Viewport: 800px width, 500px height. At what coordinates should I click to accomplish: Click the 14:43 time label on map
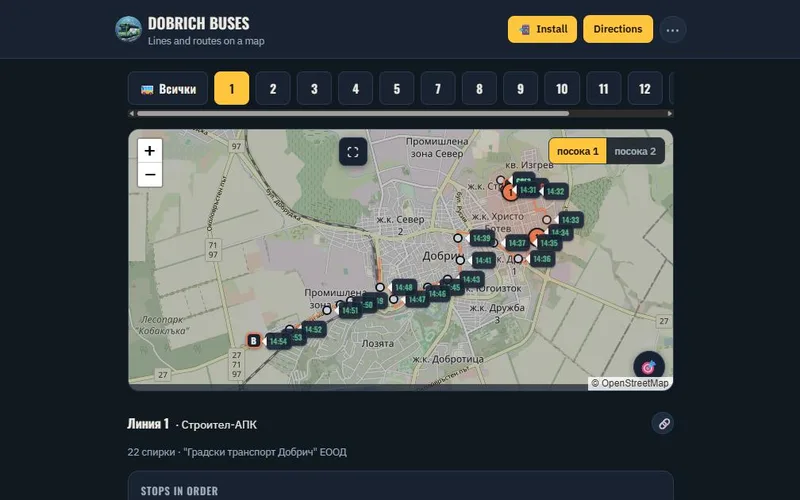tap(471, 279)
